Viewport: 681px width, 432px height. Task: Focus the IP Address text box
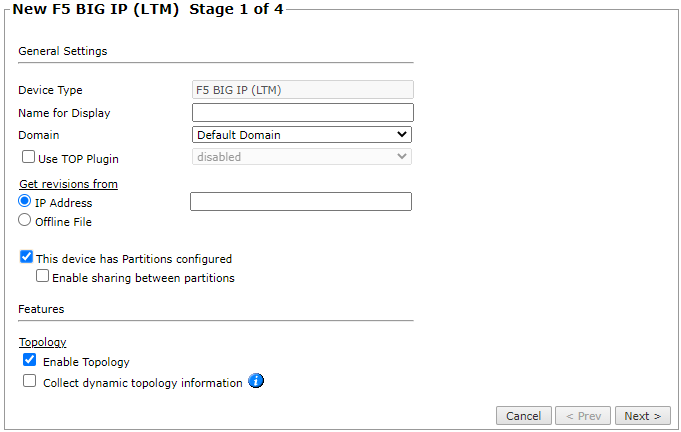pyautogui.click(x=300, y=202)
